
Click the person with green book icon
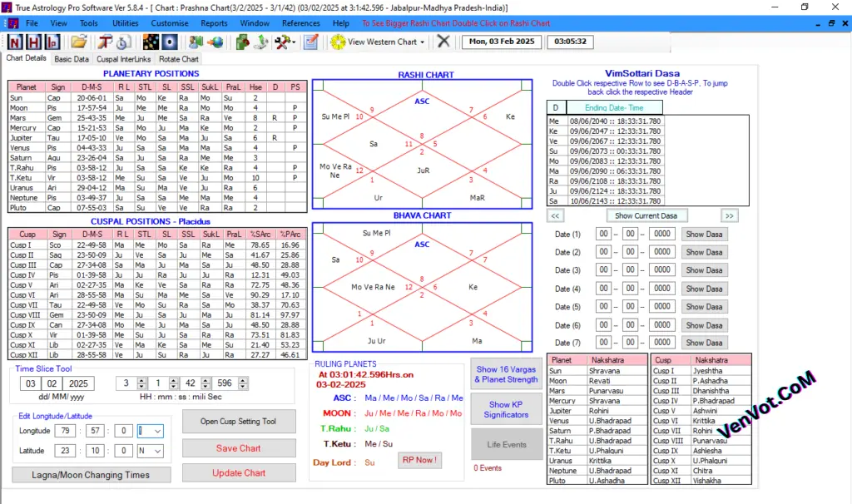pos(196,42)
